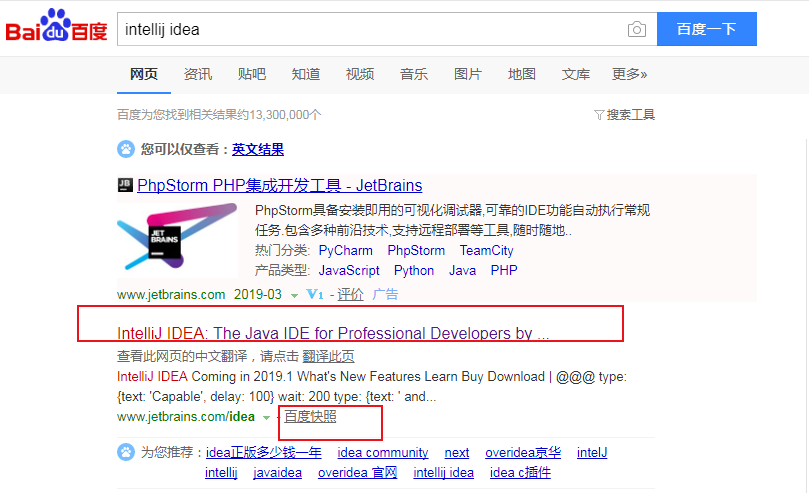Select the 网页 tab
809x493 pixels.
143,74
